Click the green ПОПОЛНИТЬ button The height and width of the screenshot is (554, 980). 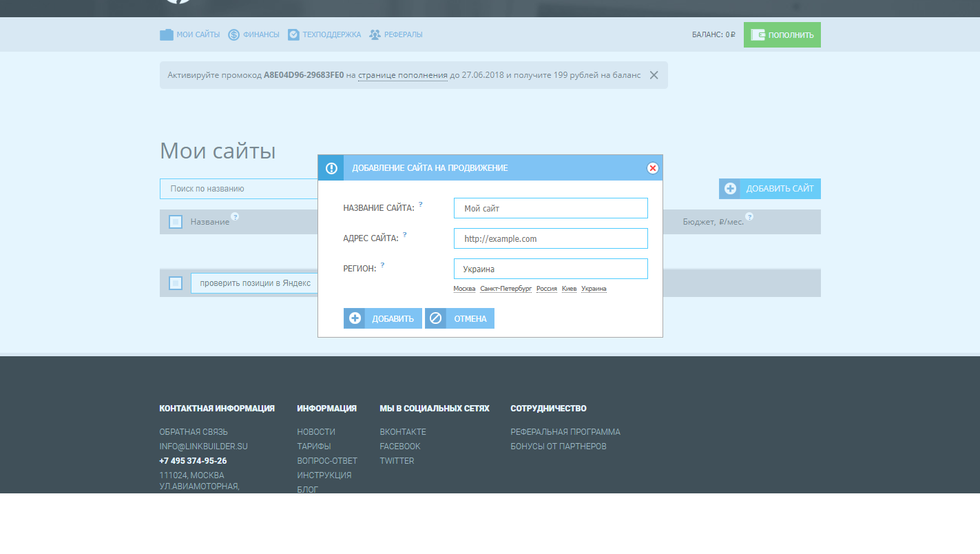click(x=782, y=35)
